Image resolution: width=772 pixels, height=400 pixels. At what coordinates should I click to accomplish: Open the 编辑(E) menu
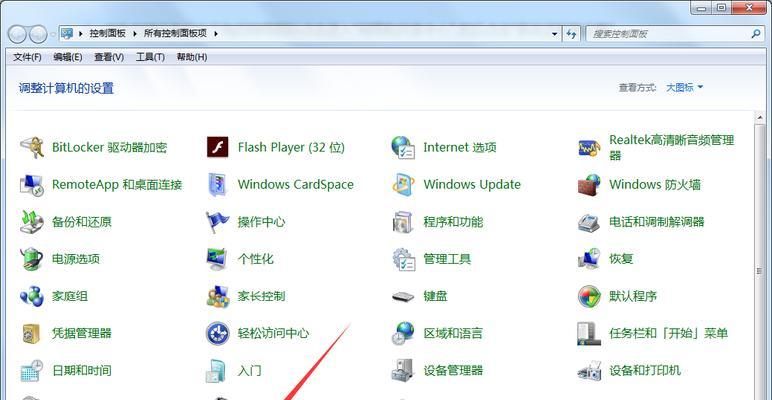(67, 57)
